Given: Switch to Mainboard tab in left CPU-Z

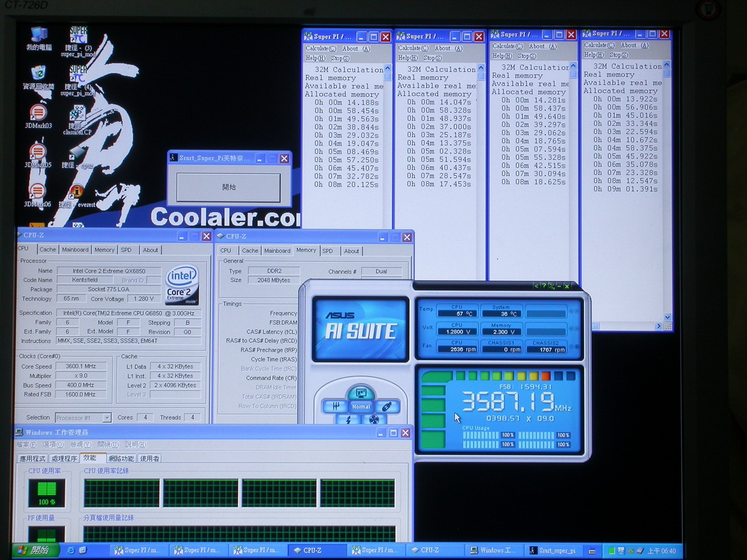Looking at the screenshot, I should [75, 250].
